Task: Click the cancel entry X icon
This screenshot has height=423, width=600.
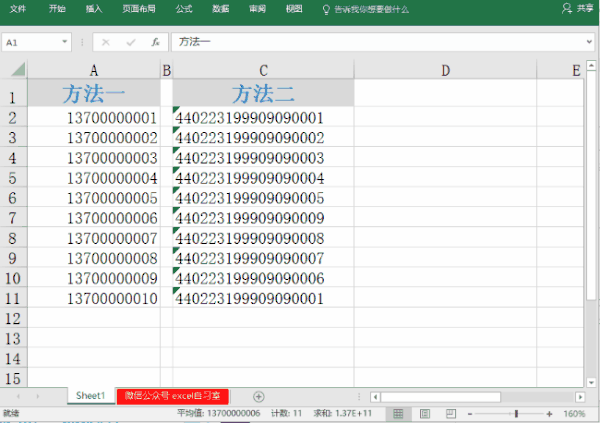Action: [106, 42]
